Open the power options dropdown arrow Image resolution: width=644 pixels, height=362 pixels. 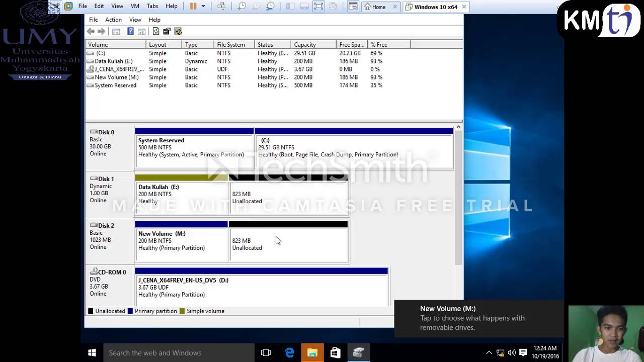tap(203, 7)
